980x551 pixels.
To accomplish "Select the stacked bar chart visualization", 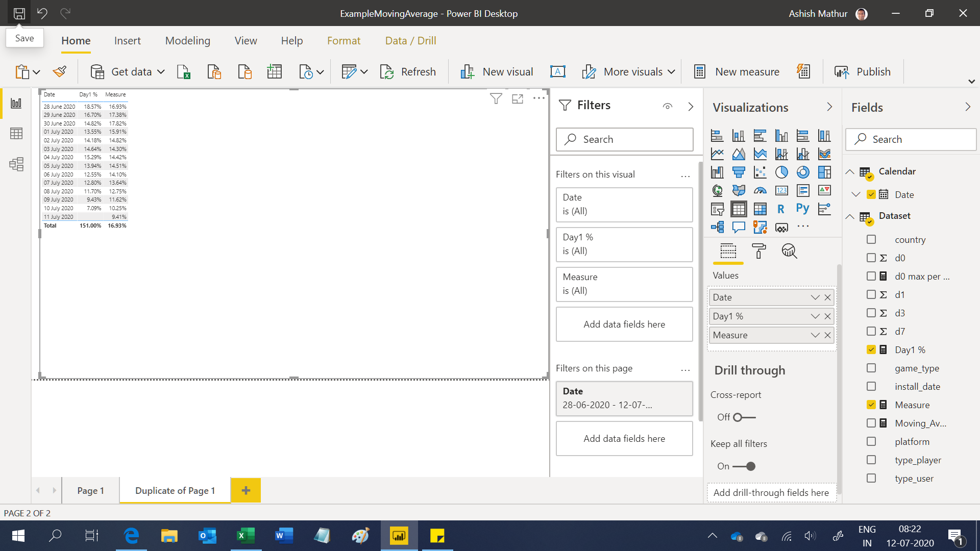I will pyautogui.click(x=717, y=136).
